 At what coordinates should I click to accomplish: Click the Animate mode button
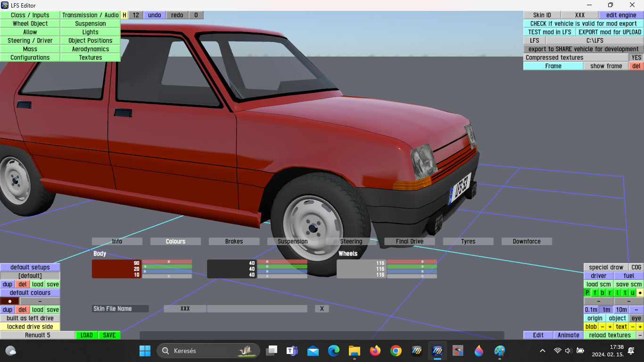coord(569,335)
